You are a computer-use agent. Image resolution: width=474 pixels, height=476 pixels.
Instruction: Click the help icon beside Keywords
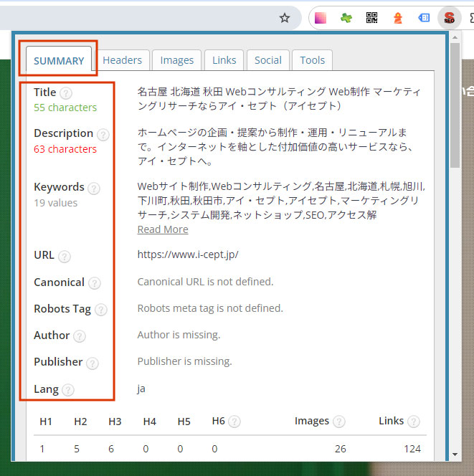[94, 188]
